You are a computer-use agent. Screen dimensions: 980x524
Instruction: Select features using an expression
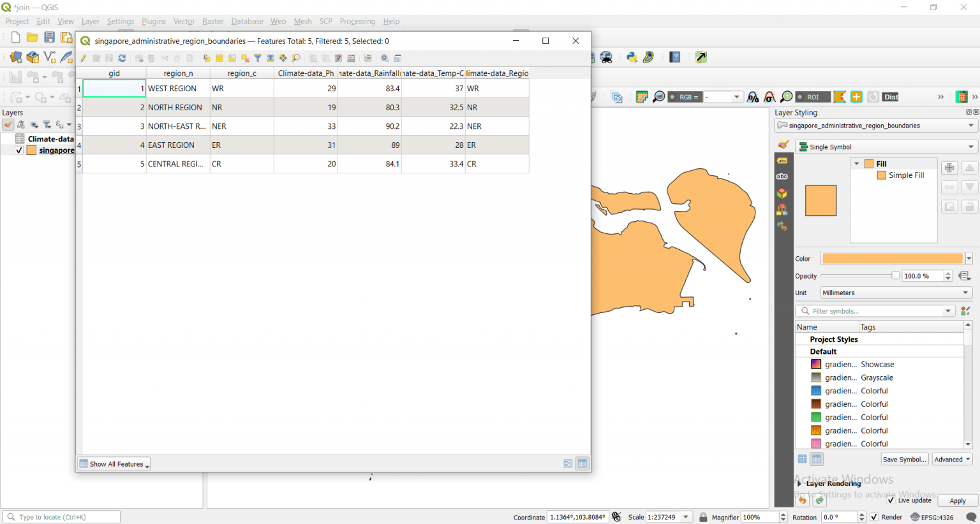pos(205,58)
